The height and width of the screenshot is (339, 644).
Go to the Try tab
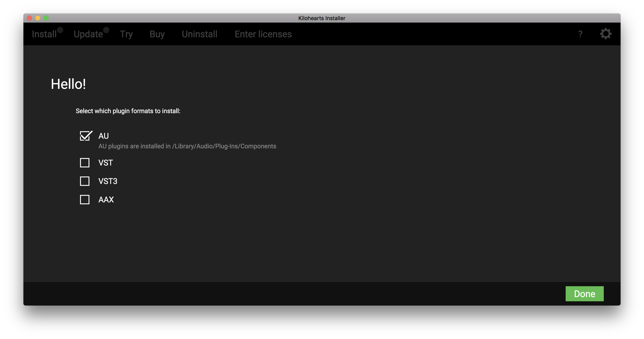[x=126, y=34]
